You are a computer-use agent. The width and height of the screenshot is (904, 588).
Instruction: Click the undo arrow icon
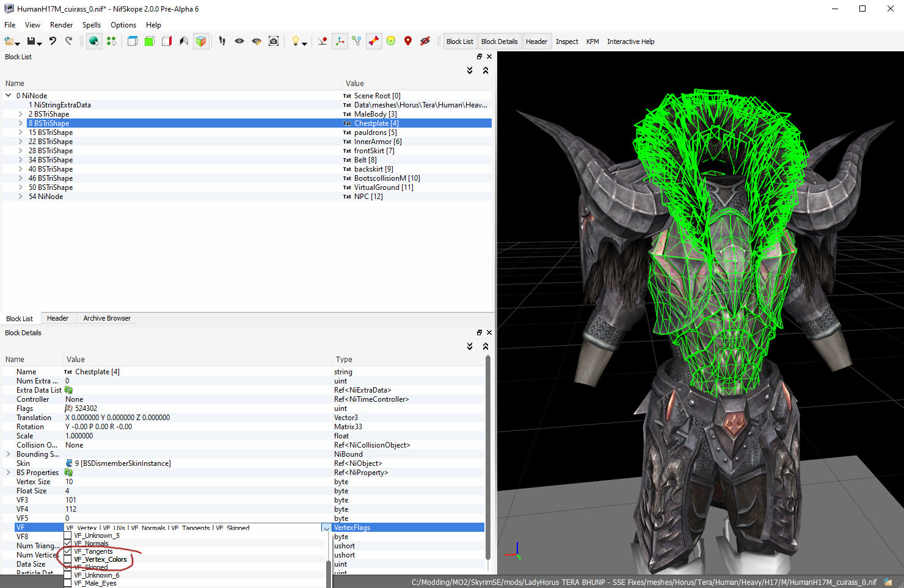53,41
